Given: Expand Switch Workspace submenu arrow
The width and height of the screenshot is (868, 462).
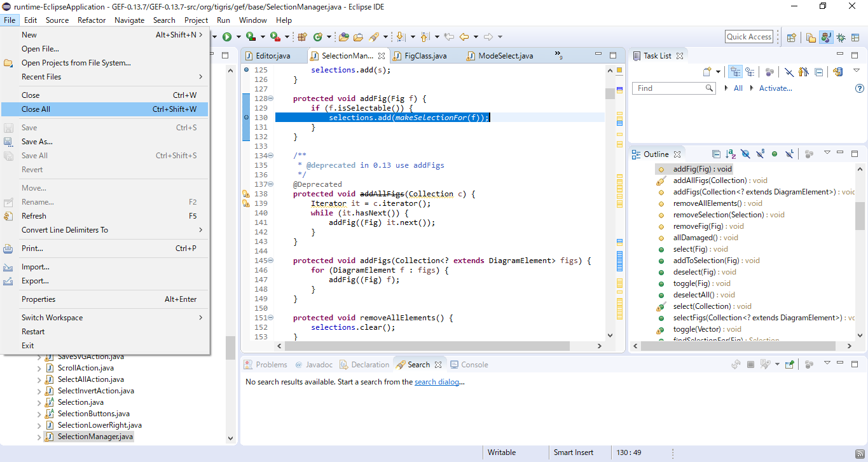Looking at the screenshot, I should [201, 318].
